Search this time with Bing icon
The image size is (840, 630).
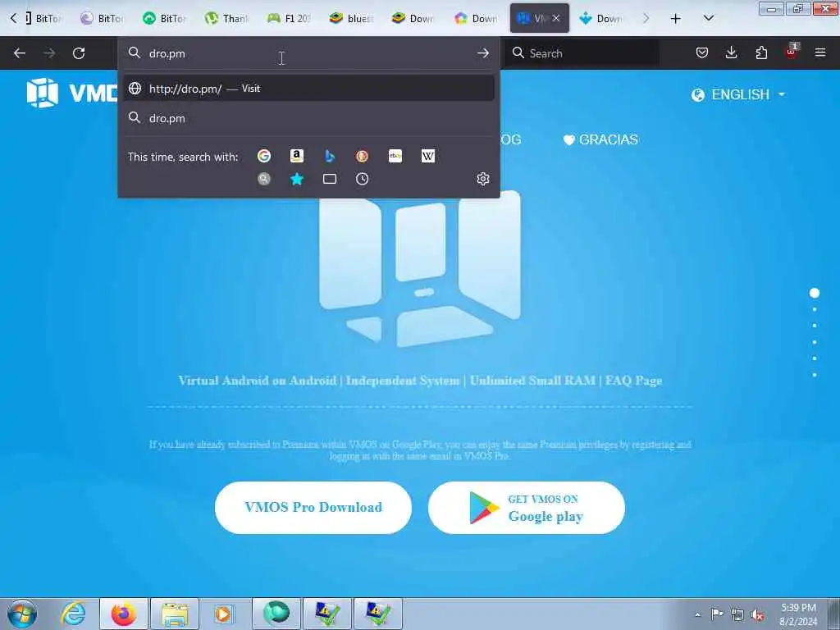[330, 156]
